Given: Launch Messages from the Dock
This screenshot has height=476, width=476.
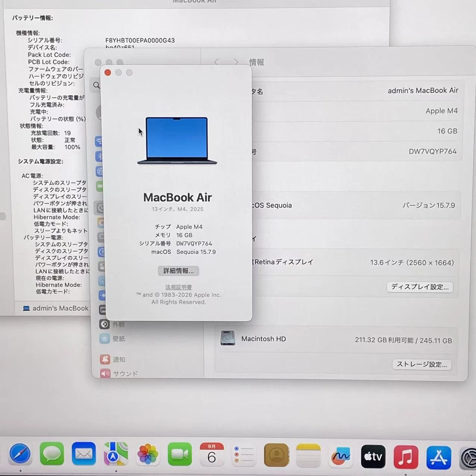Looking at the screenshot, I should [x=52, y=454].
